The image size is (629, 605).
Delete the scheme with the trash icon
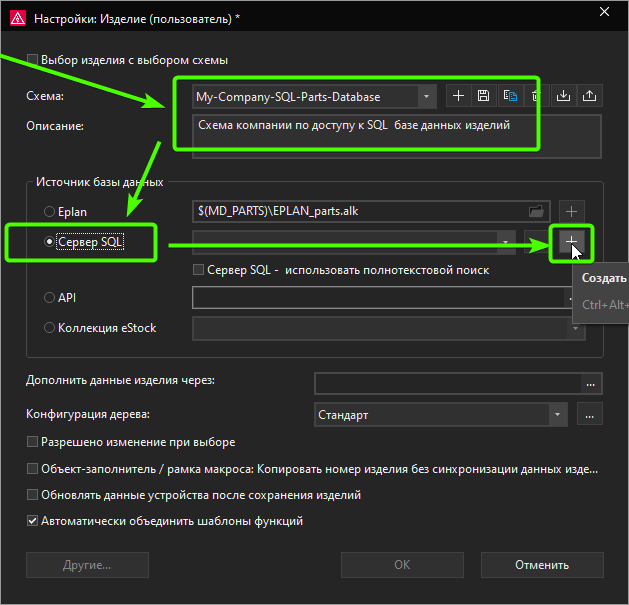[535, 96]
